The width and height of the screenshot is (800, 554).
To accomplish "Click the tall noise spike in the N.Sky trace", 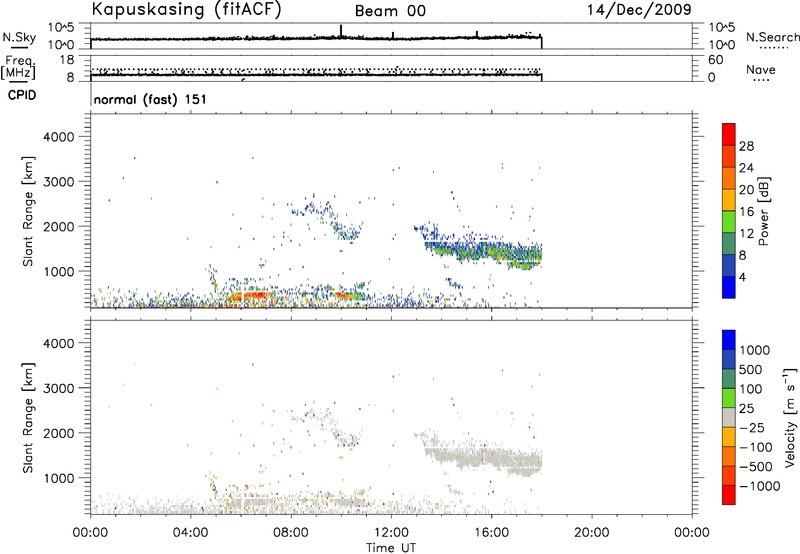I will click(341, 31).
